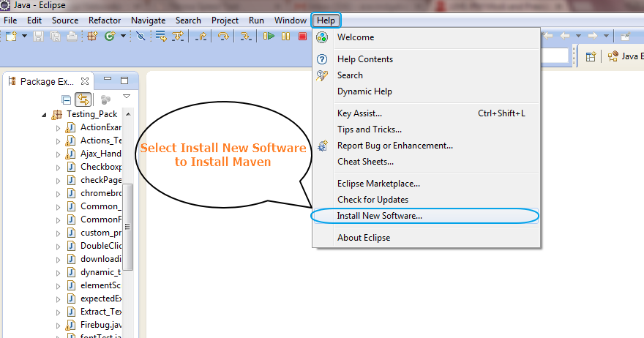Minimize the Package Explorer view
The height and width of the screenshot is (338, 644).
click(x=108, y=78)
